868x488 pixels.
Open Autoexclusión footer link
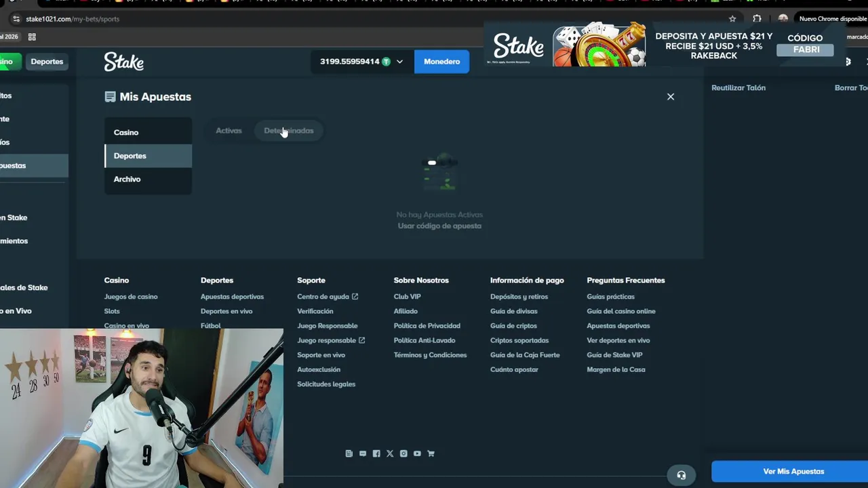[x=319, y=369]
